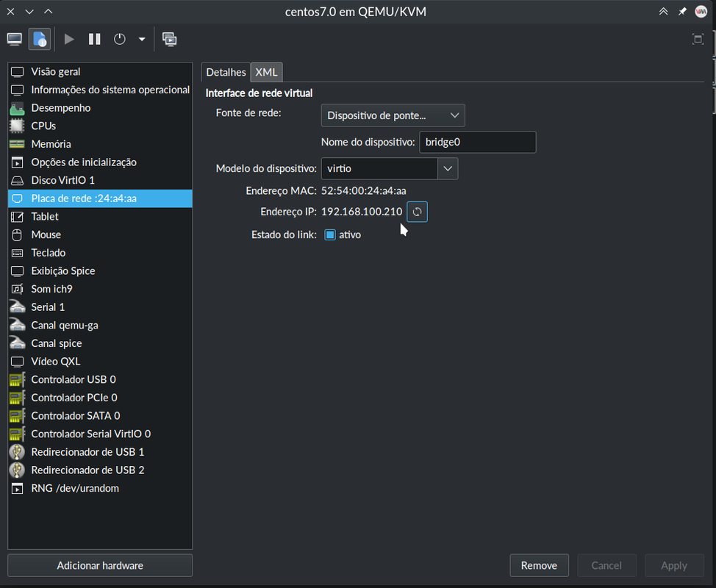
Task: Click the pin window icon in titlebar
Action: (x=682, y=12)
